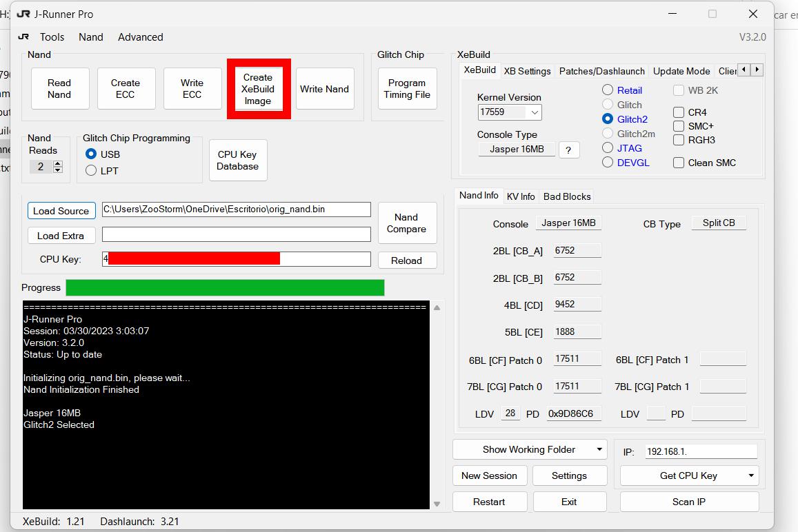This screenshot has width=798, height=532.
Task: Tick the Clean SMC checkbox
Action: tap(679, 163)
